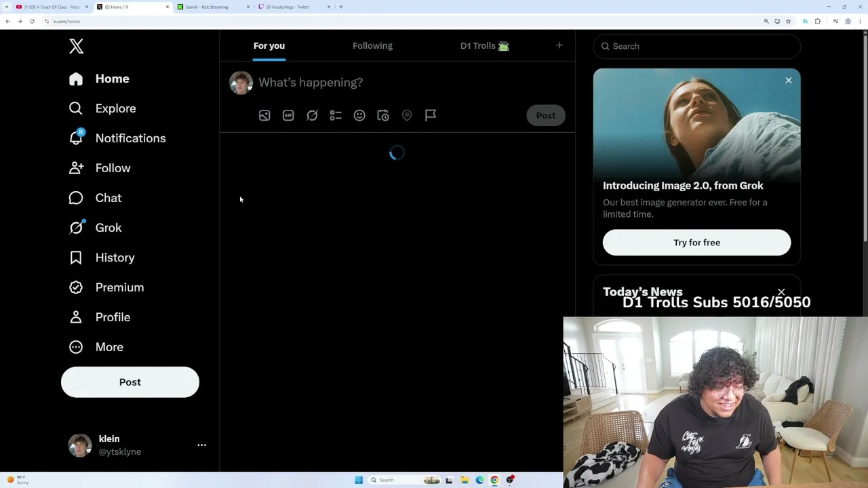Click the klein account avatar at bottom
The width and height of the screenshot is (868, 488).
tap(80, 445)
